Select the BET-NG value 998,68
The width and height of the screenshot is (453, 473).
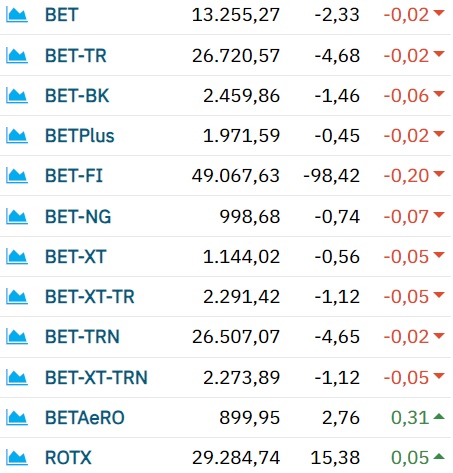click(x=250, y=217)
